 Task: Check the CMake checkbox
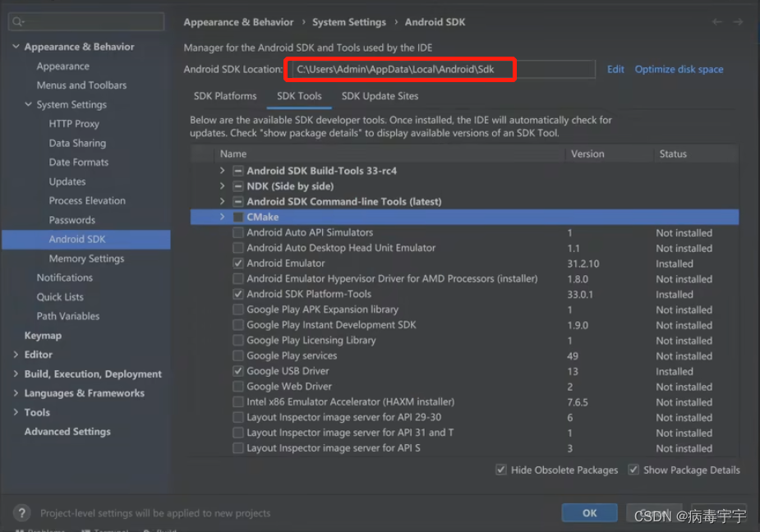[238, 217]
